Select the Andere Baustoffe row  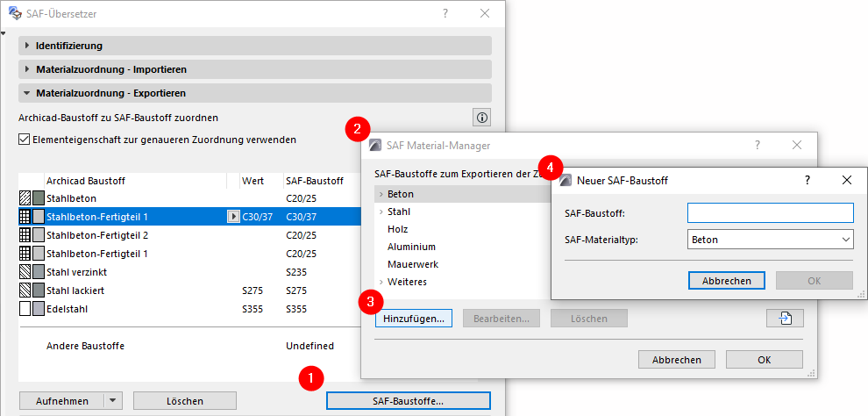coord(85,346)
